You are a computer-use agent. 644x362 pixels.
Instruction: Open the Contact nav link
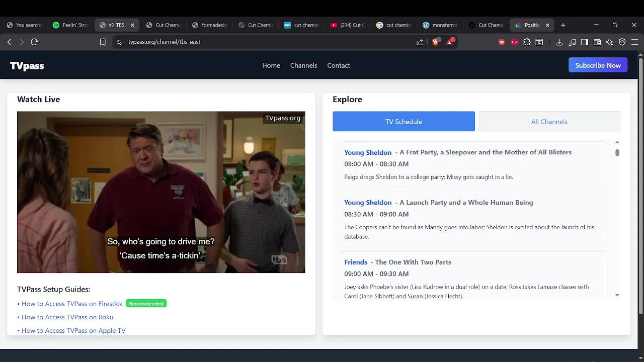click(x=339, y=65)
